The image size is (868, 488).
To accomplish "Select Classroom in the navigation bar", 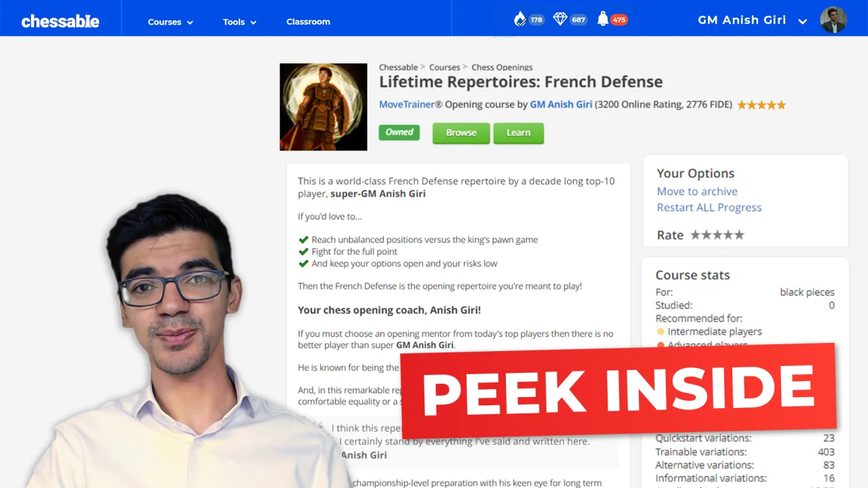I will coord(308,22).
